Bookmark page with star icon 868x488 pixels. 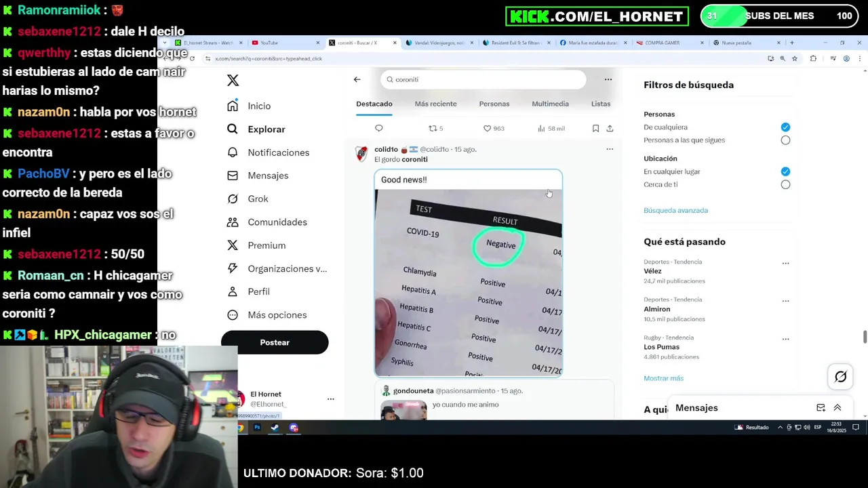[x=795, y=58]
